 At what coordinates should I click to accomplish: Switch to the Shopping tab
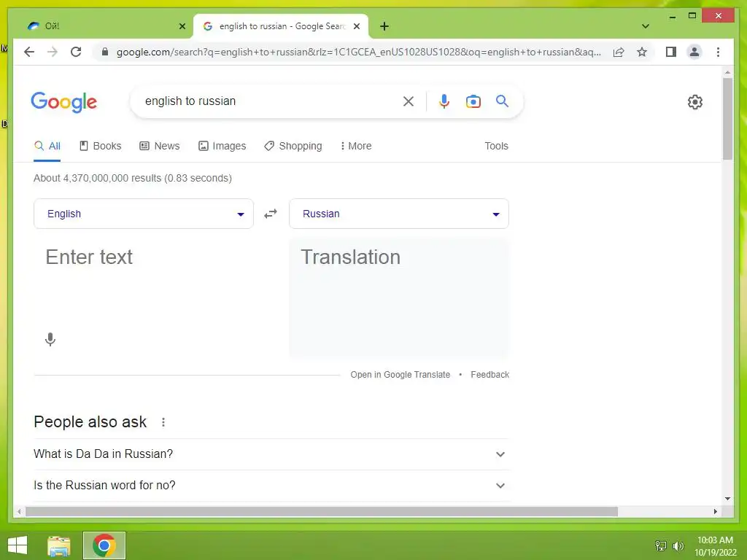pos(293,146)
